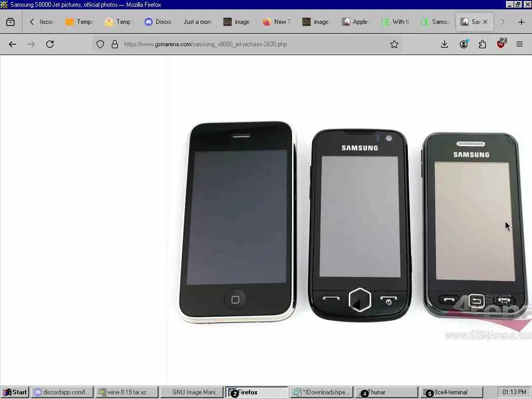Switch to GNU Image Manipulation taskbar window
This screenshot has height=399, width=532.
[x=192, y=392]
